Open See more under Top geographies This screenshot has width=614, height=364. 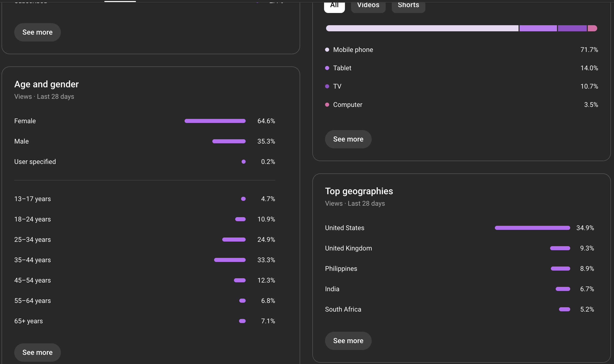pyautogui.click(x=348, y=341)
